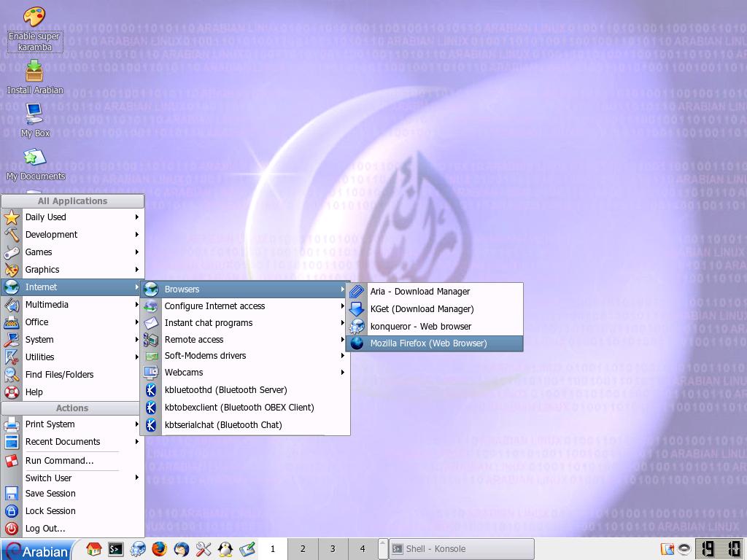The height and width of the screenshot is (560, 747).
Task: Click Save Session action
Action: [x=72, y=494]
